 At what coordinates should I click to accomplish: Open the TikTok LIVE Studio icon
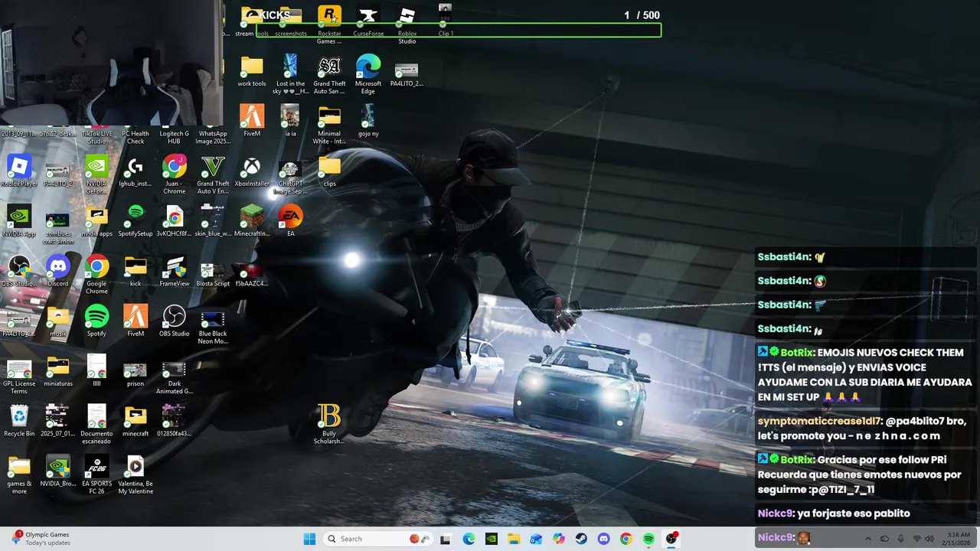[96, 137]
